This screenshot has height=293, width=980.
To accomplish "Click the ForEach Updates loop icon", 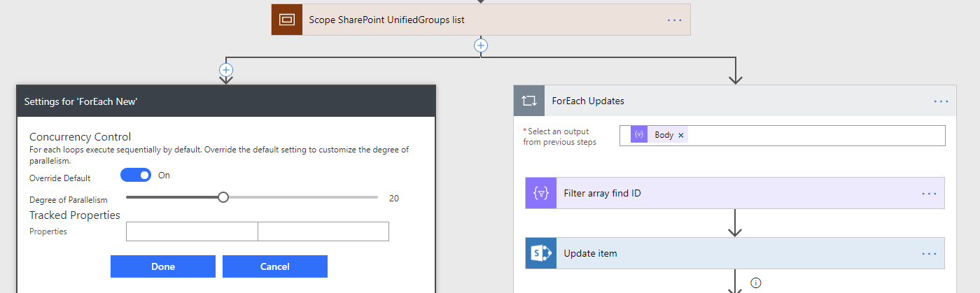I will (x=528, y=101).
